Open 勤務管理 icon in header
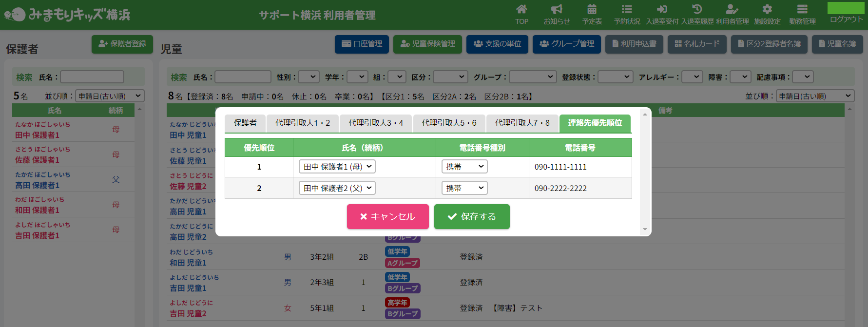The width and height of the screenshot is (868, 327). coord(802,10)
